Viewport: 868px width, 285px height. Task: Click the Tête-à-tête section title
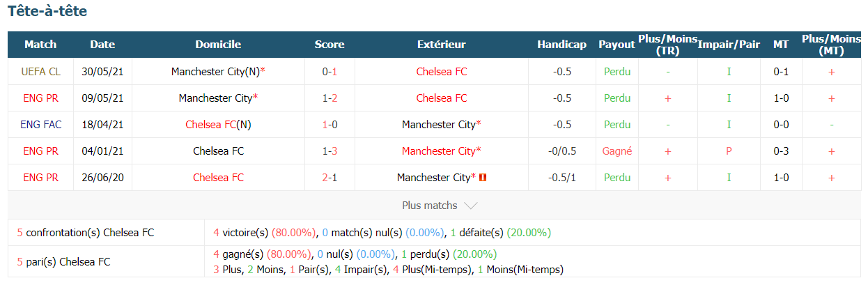[x=47, y=11]
